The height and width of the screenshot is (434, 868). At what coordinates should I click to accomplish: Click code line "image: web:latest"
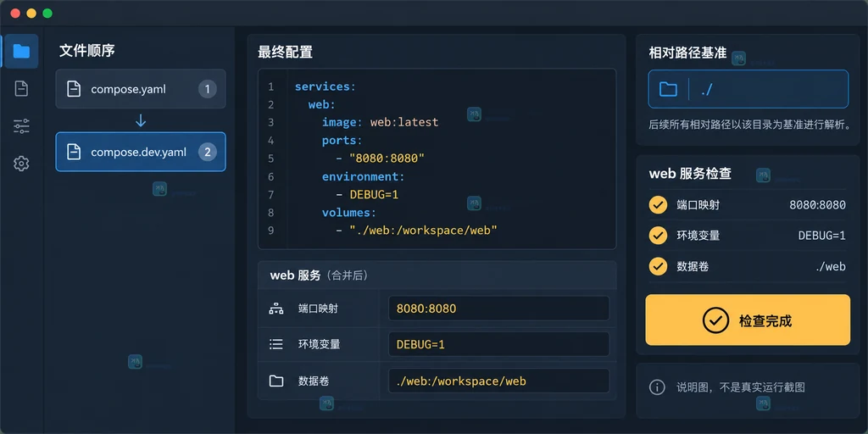(x=381, y=122)
